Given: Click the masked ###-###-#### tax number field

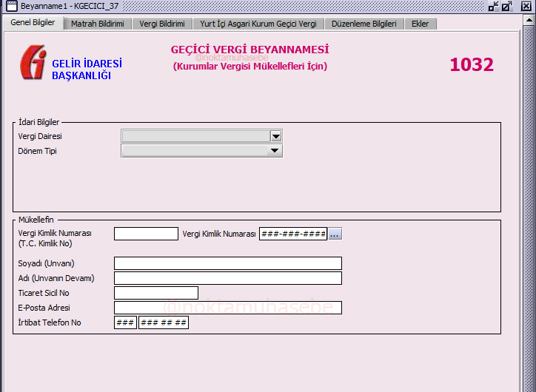Looking at the screenshot, I should pos(293,234).
